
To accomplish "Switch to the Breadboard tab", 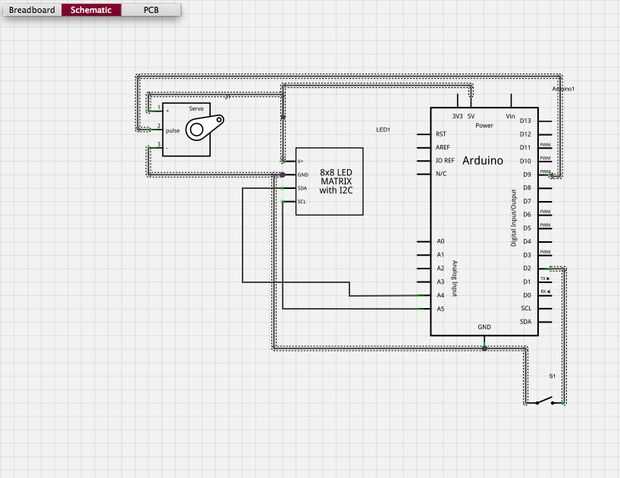I will (x=32, y=10).
